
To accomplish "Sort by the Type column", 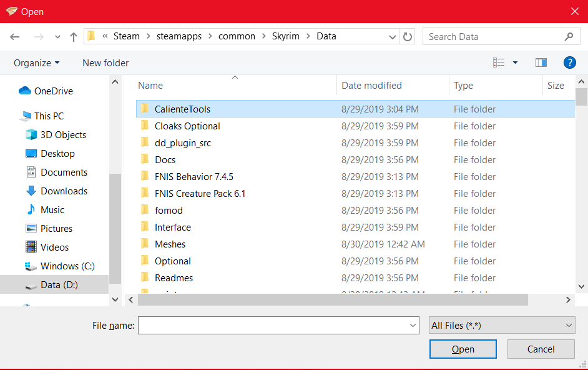I will pos(463,86).
